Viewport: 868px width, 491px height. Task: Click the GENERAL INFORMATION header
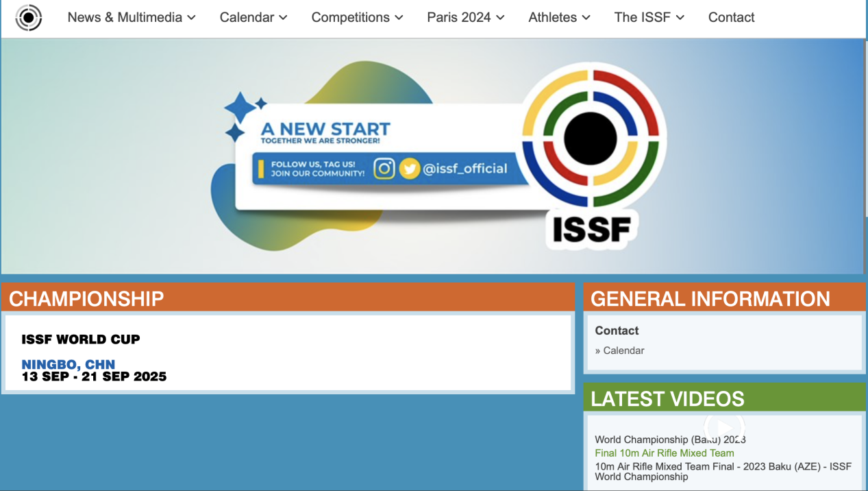(x=724, y=298)
